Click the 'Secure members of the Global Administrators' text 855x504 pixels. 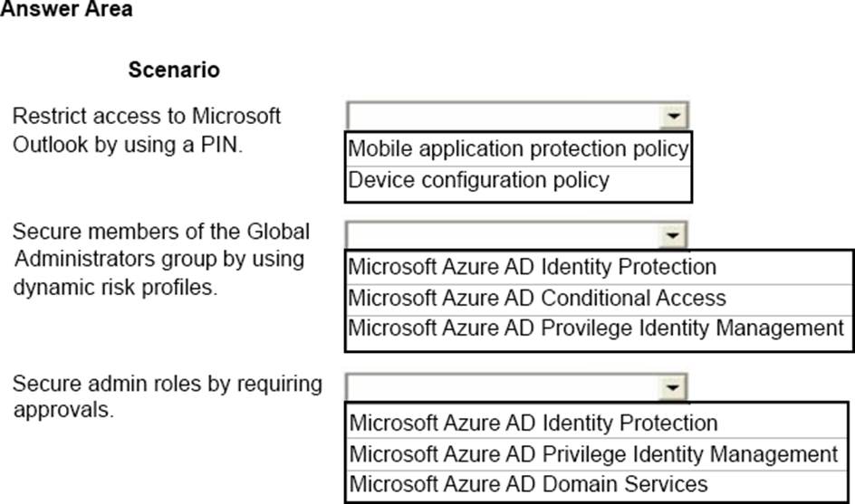coord(161,232)
